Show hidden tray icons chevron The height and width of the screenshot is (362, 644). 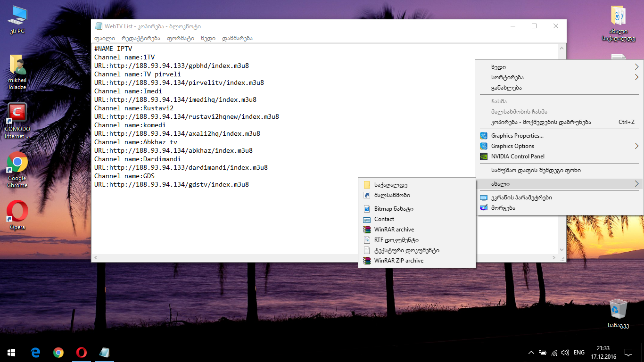pos(531,352)
